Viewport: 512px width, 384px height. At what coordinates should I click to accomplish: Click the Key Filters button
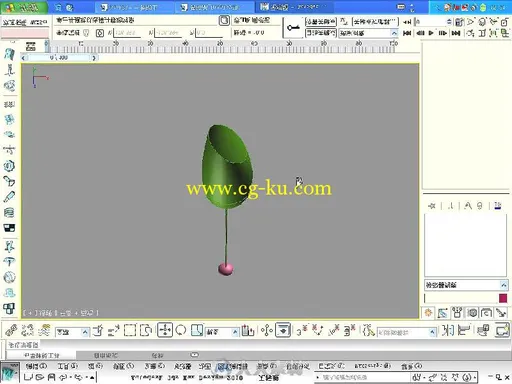click(375, 22)
